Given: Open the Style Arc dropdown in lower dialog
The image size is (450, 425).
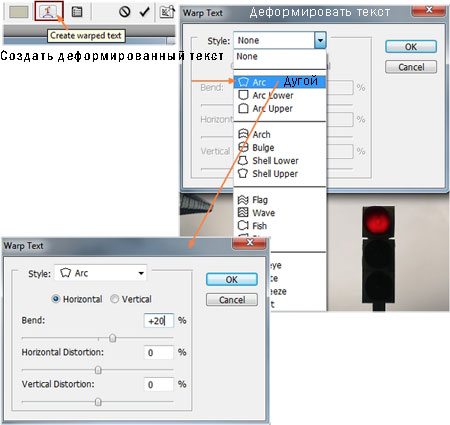Looking at the screenshot, I should pyautogui.click(x=100, y=273).
